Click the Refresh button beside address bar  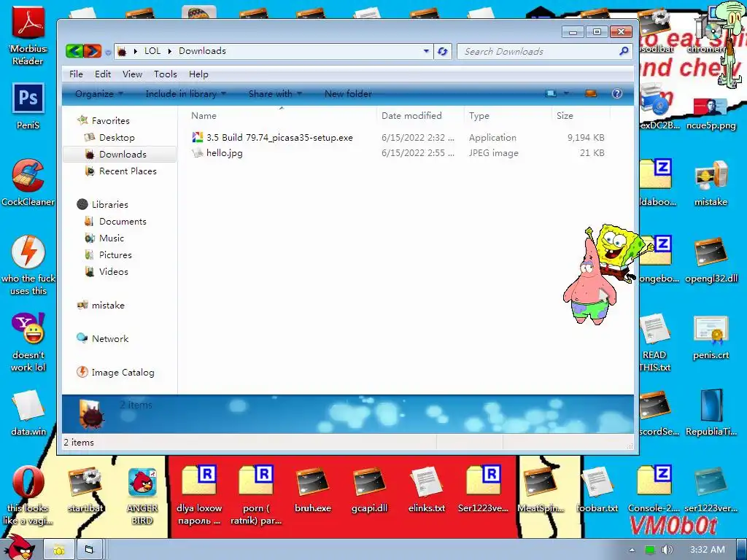tap(443, 52)
